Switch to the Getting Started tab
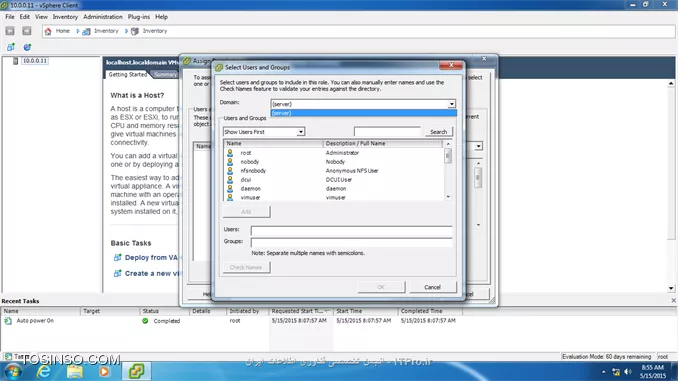678x381 pixels. coord(128,74)
